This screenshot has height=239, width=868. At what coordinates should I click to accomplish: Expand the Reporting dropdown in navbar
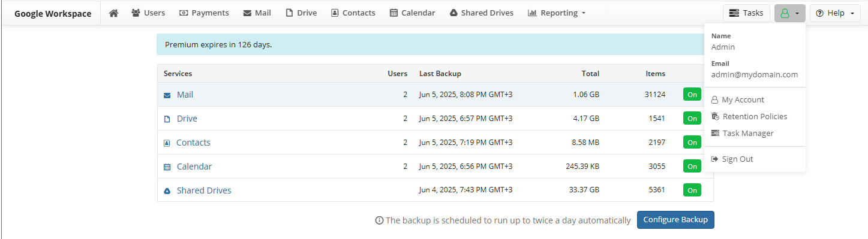pyautogui.click(x=557, y=13)
